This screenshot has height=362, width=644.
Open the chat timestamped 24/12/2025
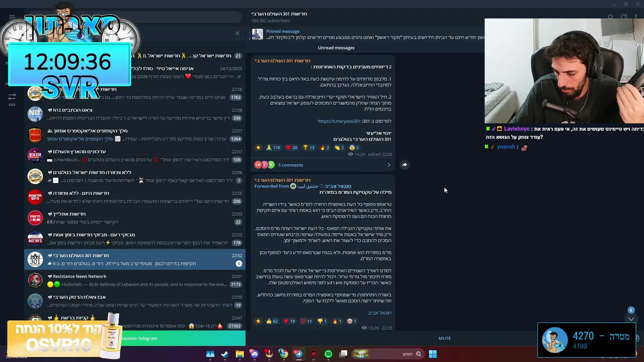[x=135, y=72]
